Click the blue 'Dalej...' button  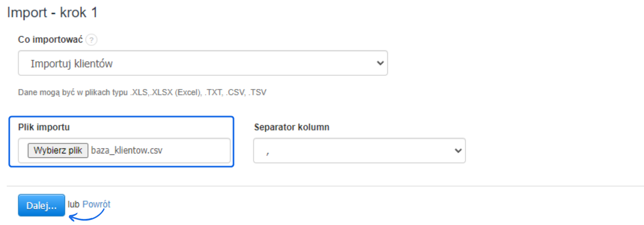tap(41, 206)
